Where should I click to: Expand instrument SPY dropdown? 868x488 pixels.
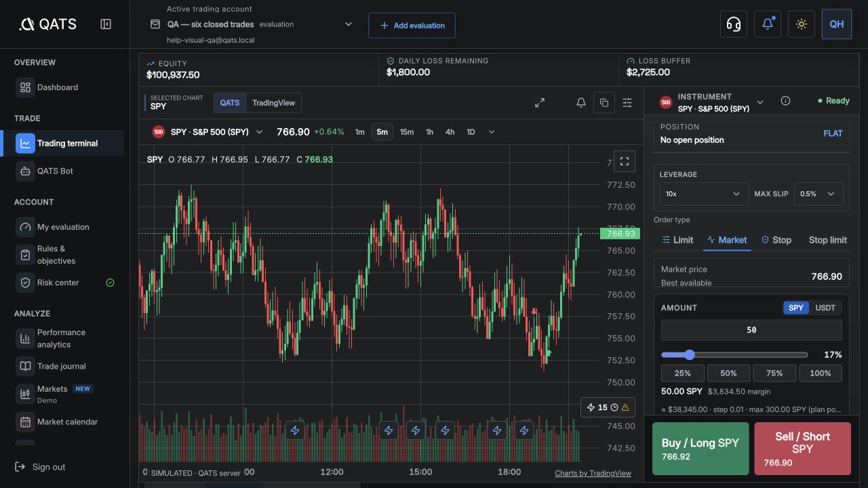760,102
